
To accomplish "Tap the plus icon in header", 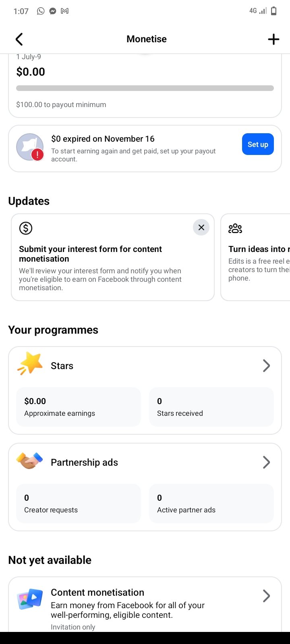I will pyautogui.click(x=273, y=39).
